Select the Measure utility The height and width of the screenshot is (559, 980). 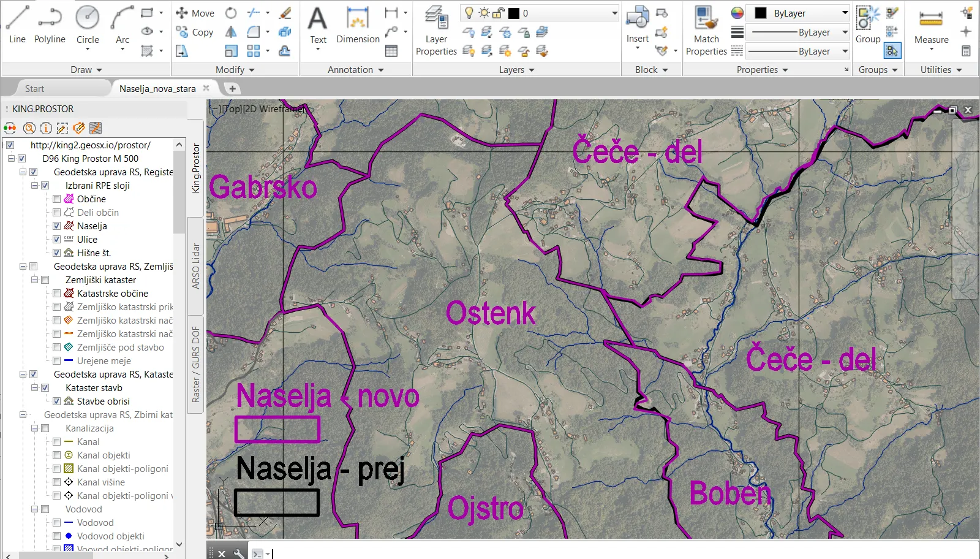(931, 25)
